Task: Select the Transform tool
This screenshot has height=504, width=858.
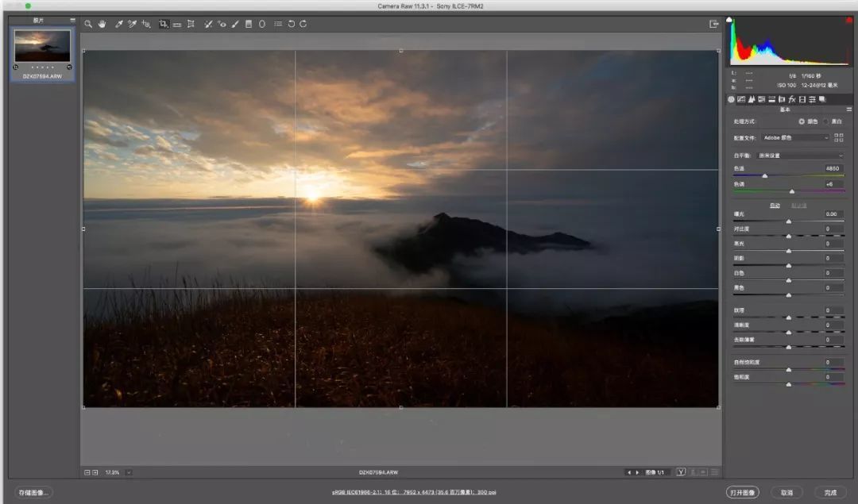Action: tap(191, 24)
